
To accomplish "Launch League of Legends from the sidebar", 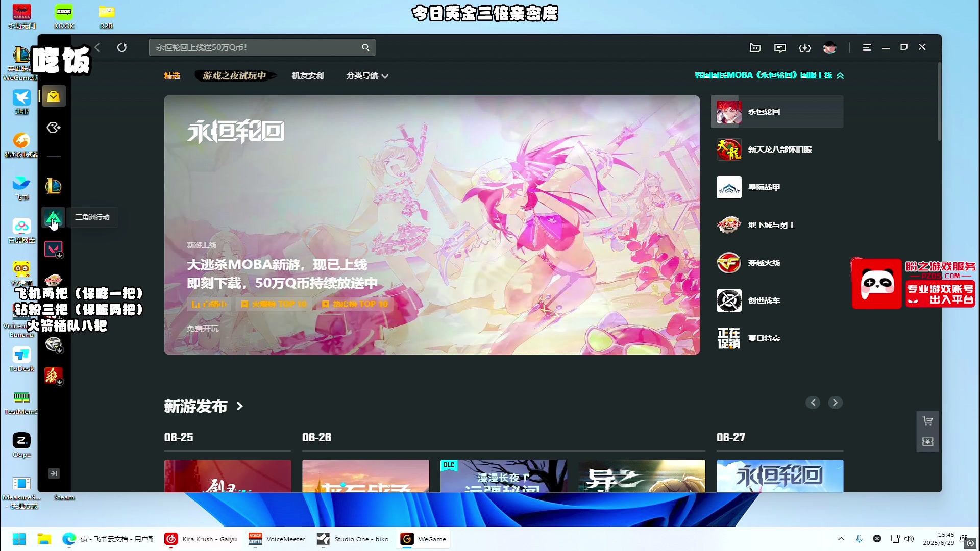I will click(x=54, y=186).
